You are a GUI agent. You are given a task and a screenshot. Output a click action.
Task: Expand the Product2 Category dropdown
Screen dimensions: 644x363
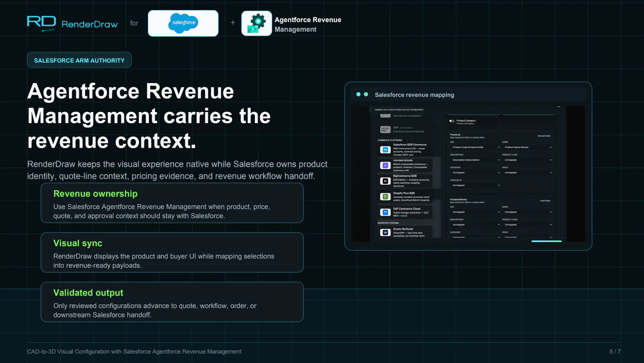pos(475,172)
